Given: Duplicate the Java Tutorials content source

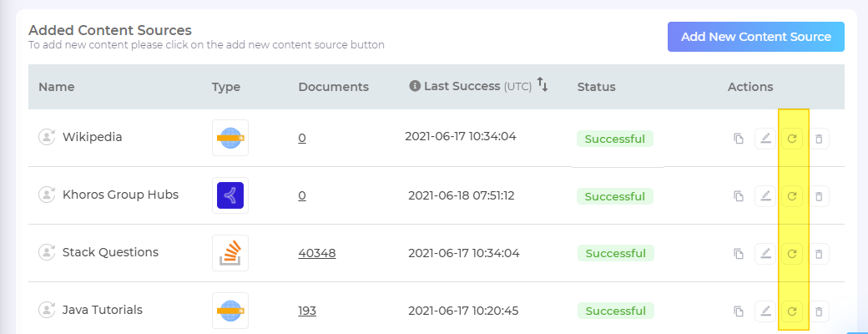Looking at the screenshot, I should point(738,311).
